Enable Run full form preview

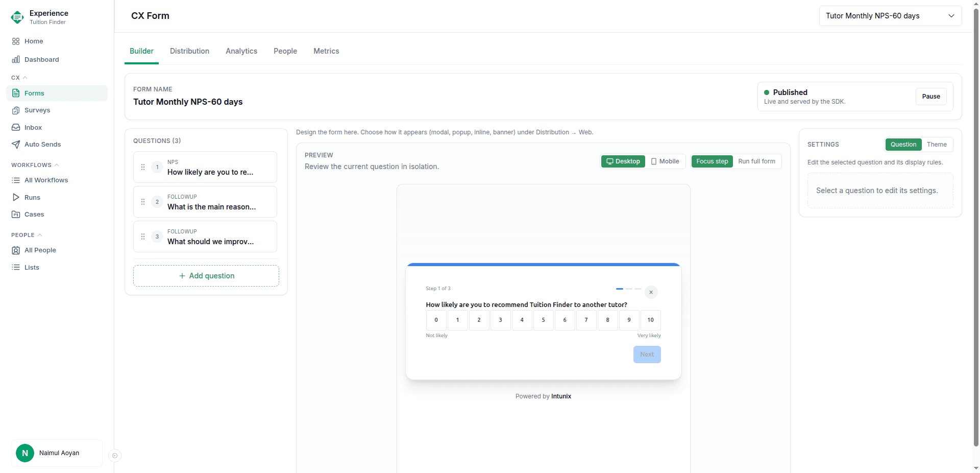(756, 161)
